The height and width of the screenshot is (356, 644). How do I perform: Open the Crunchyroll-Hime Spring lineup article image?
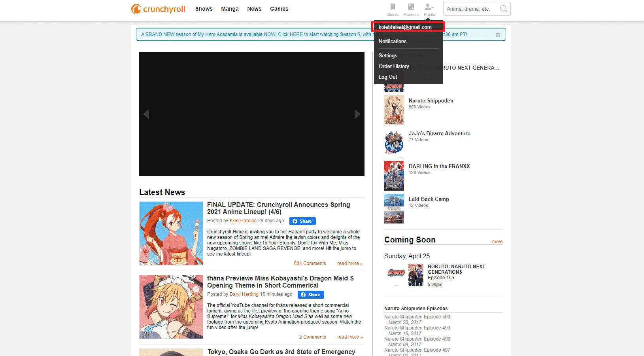[171, 233]
